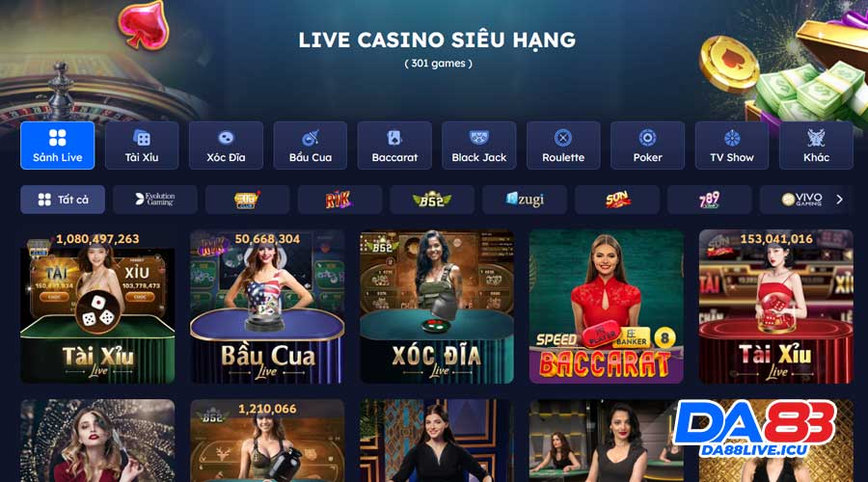The height and width of the screenshot is (482, 868).
Task: Filter by Tất cả providers
Action: coord(63,200)
